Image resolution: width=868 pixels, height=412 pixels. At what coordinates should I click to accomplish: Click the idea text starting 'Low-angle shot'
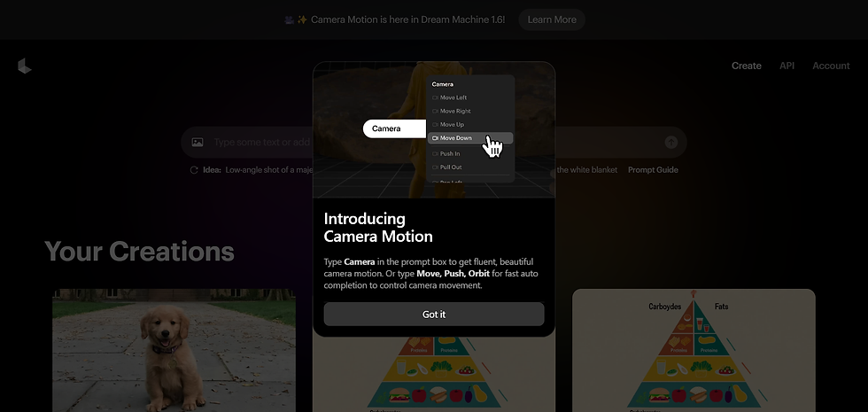(269, 170)
